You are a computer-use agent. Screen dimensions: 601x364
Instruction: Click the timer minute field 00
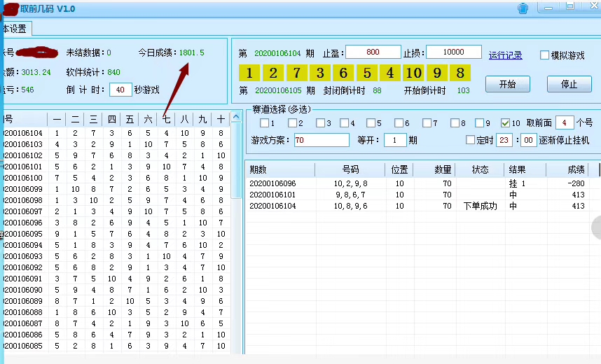pos(528,140)
